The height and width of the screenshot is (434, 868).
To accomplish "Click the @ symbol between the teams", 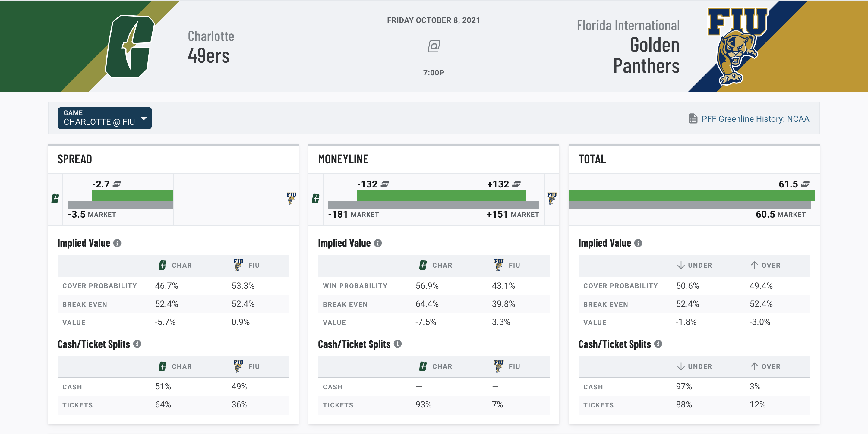I will [434, 46].
